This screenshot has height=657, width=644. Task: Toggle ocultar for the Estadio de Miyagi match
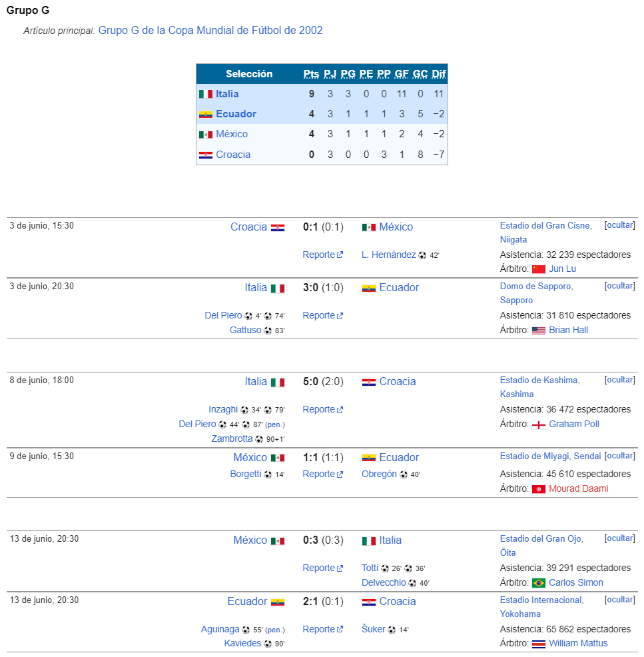pos(620,456)
